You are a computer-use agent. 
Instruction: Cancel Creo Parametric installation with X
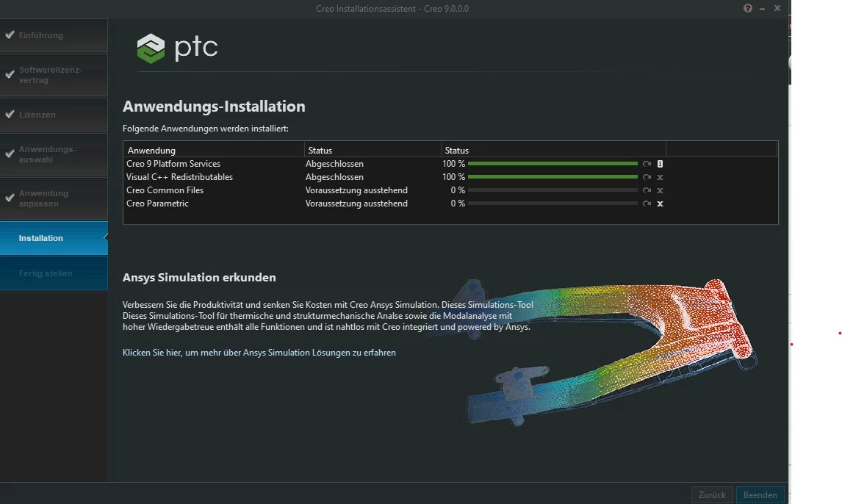click(x=660, y=204)
